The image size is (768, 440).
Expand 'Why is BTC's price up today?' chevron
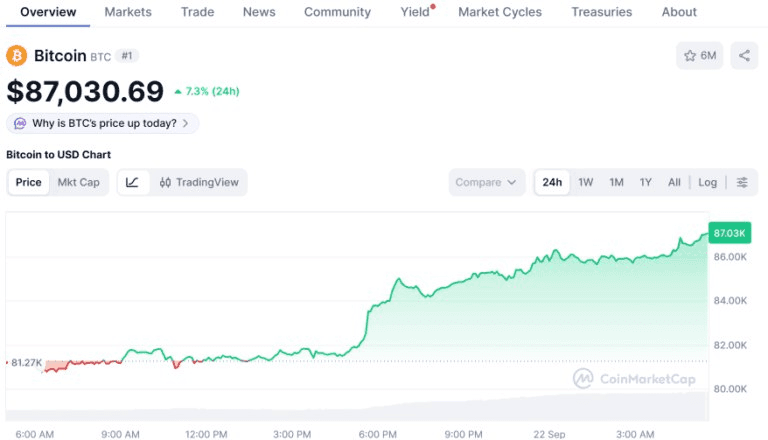186,123
